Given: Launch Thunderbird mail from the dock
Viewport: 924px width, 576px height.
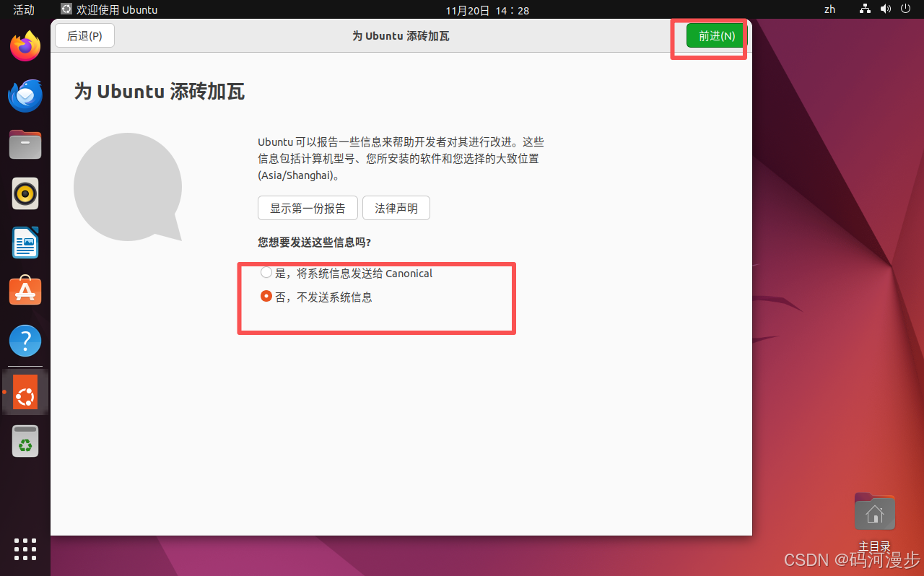Looking at the screenshot, I should pyautogui.click(x=25, y=96).
